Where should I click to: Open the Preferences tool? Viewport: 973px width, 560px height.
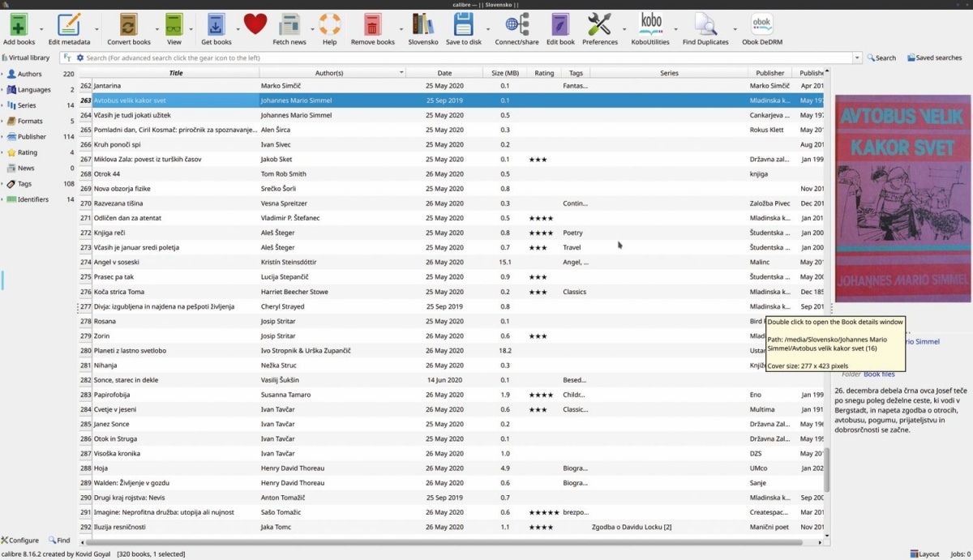[x=599, y=24]
